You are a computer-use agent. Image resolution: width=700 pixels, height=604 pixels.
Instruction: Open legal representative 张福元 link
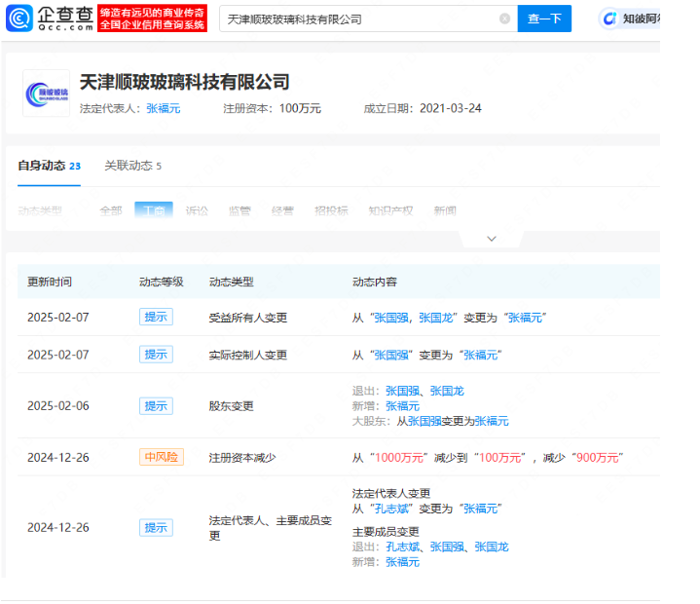pyautogui.click(x=163, y=109)
